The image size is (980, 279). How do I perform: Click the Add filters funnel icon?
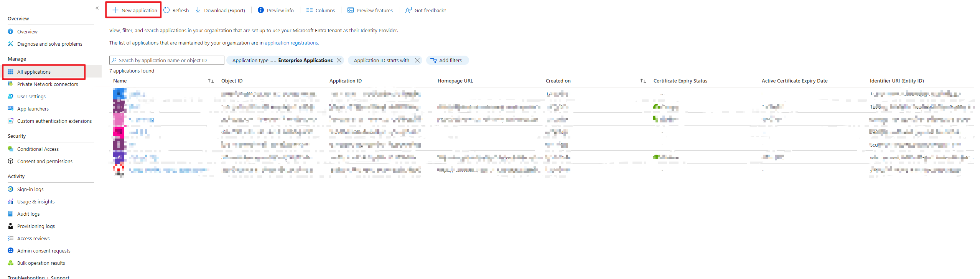pos(434,60)
